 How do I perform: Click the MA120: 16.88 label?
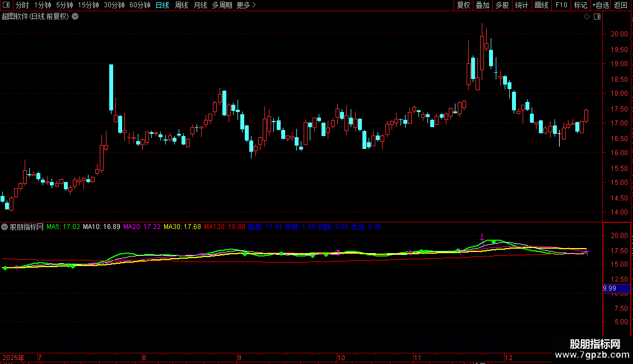(x=225, y=227)
